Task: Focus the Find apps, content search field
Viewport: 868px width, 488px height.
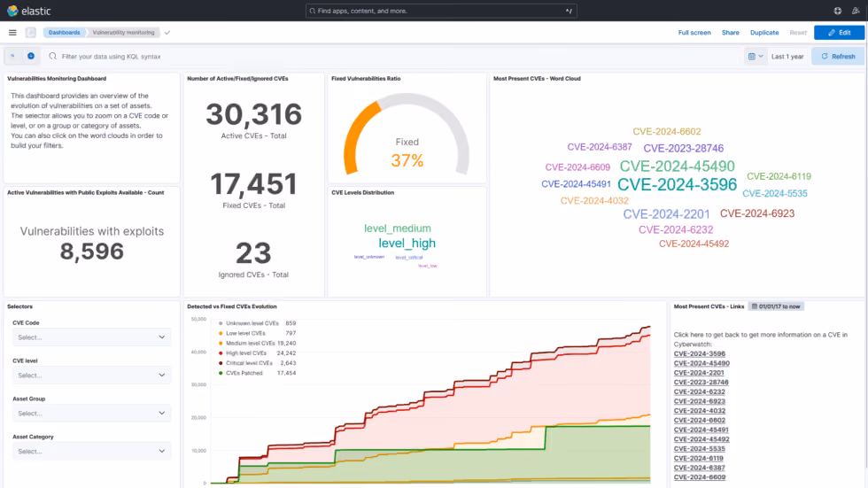Action: tap(441, 11)
